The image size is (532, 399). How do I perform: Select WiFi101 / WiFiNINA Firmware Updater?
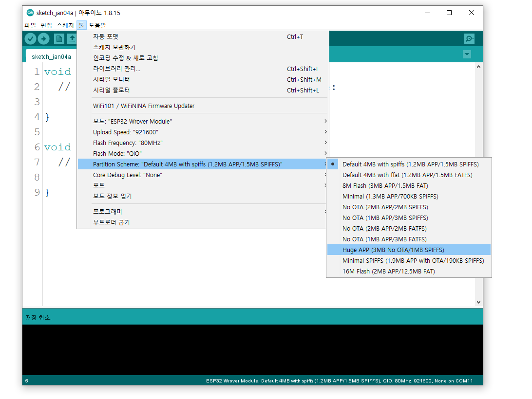(203, 106)
